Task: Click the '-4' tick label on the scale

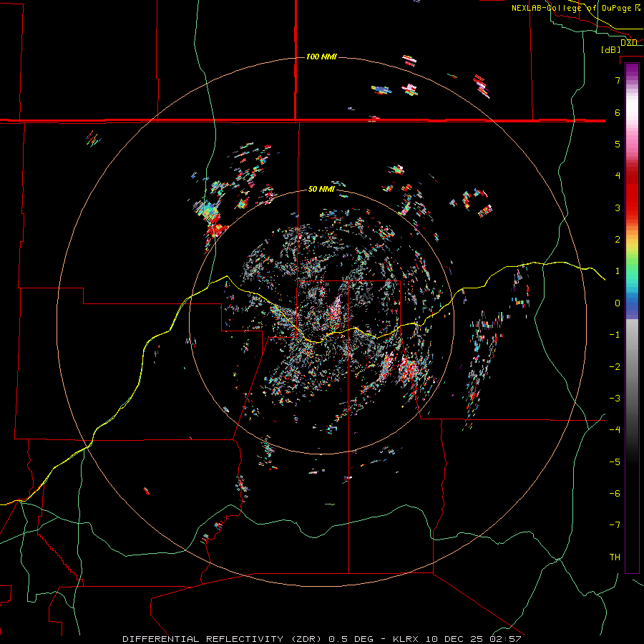Action: [615, 430]
